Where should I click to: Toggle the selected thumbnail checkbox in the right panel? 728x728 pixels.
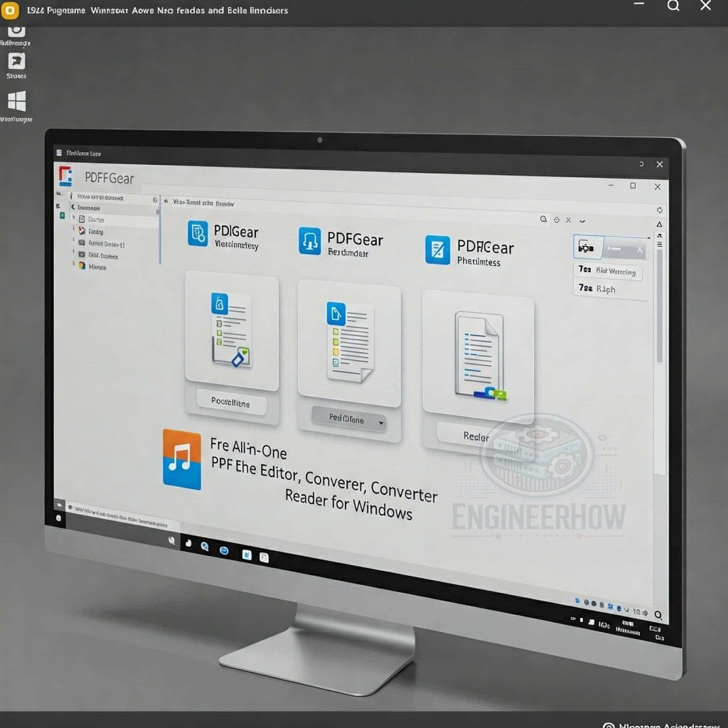click(x=587, y=247)
